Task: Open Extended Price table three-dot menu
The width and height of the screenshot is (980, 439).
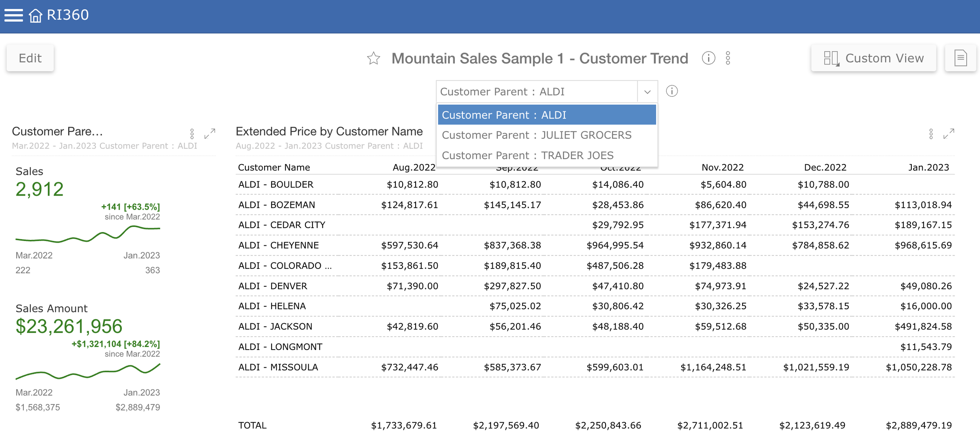Action: pos(931,134)
